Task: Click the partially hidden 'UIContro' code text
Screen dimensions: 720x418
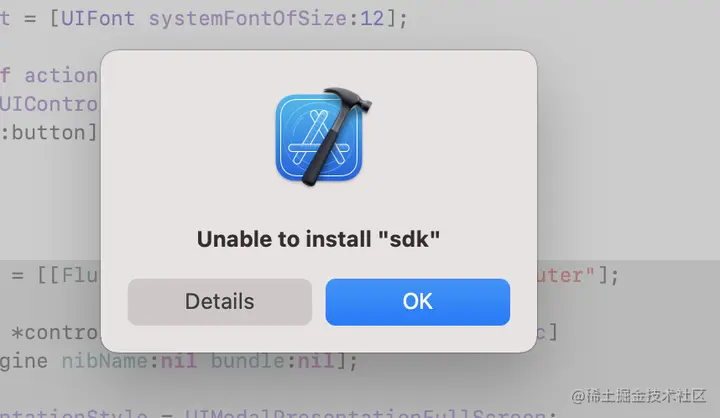Action: (x=49, y=104)
